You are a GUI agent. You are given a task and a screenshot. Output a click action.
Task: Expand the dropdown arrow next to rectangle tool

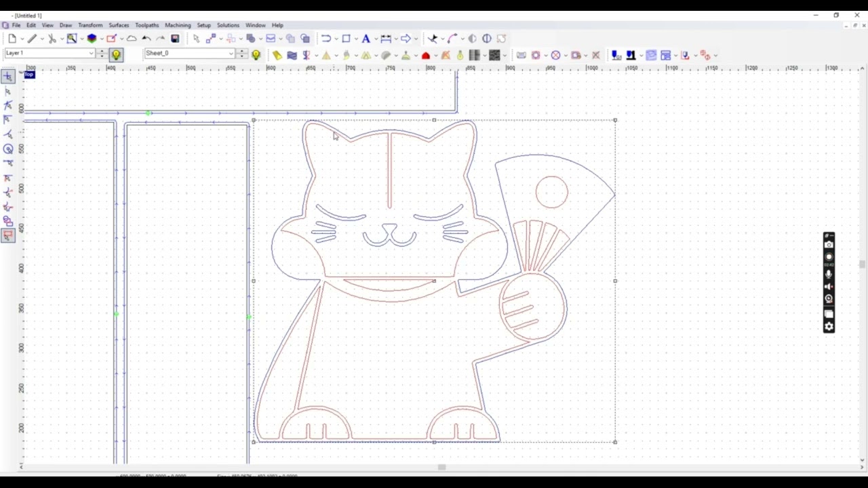pos(356,39)
